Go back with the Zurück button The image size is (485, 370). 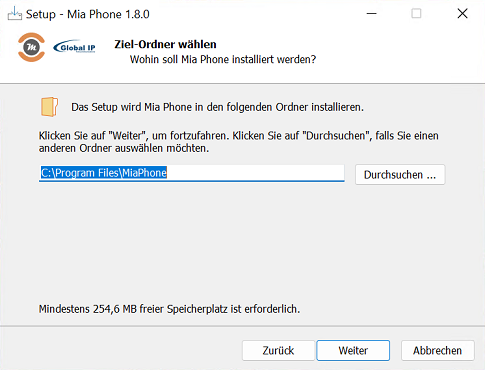[x=278, y=350]
